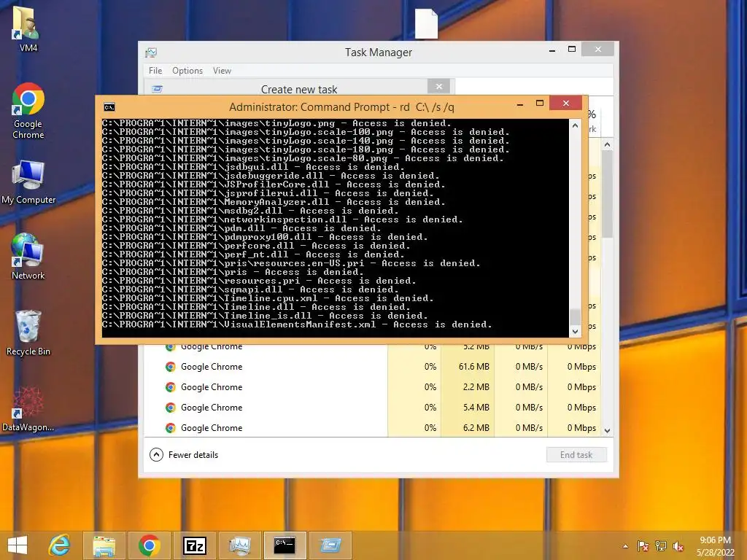
Task: Select the blank file on desktop
Action: (x=426, y=24)
